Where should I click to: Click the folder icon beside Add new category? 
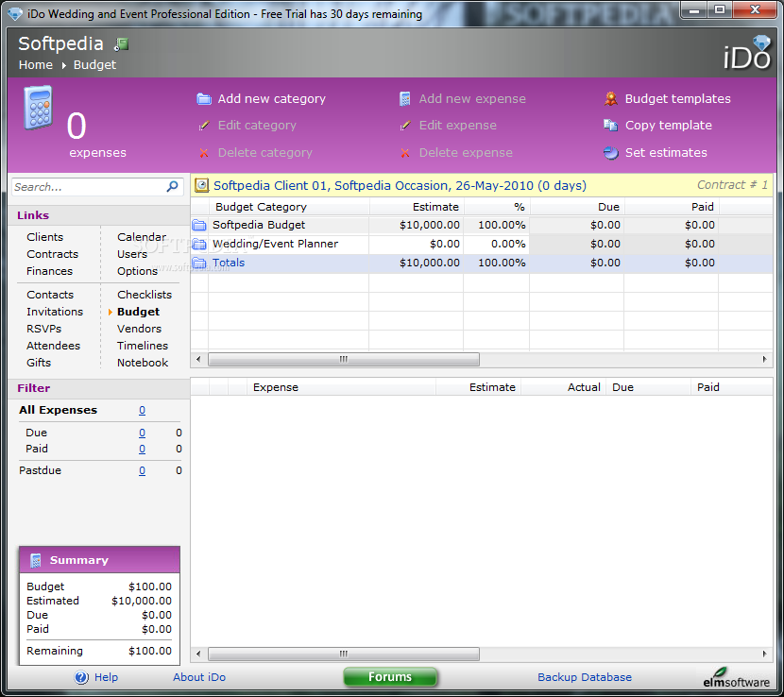tap(203, 99)
